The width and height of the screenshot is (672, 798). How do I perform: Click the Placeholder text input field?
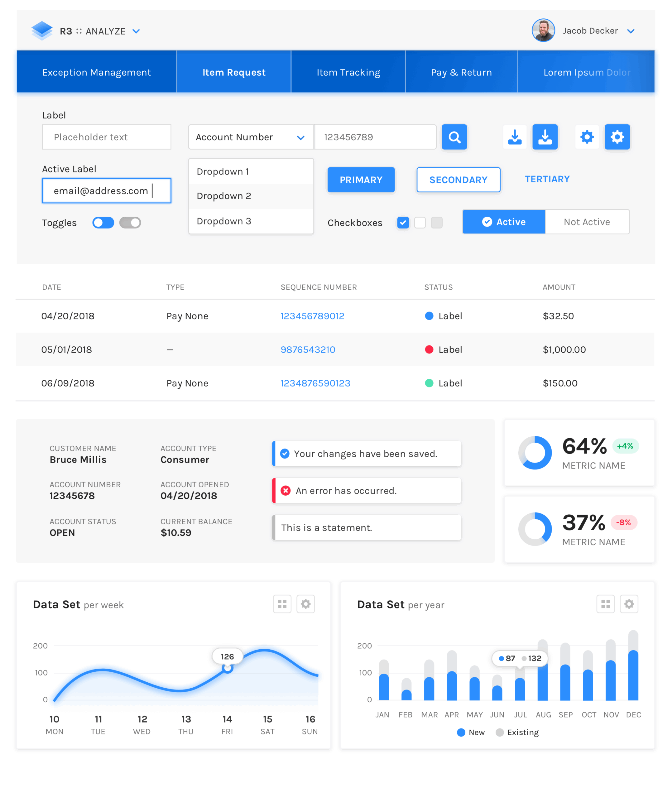coord(106,137)
